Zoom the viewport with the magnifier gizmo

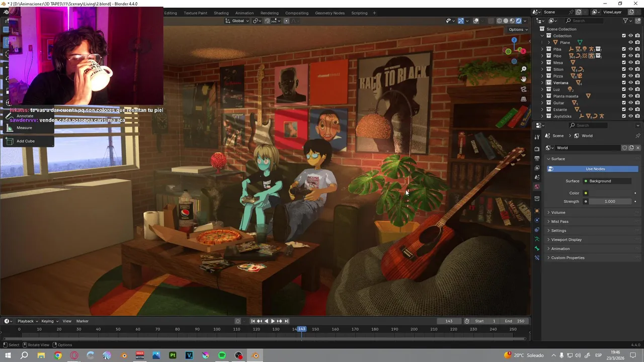click(524, 69)
